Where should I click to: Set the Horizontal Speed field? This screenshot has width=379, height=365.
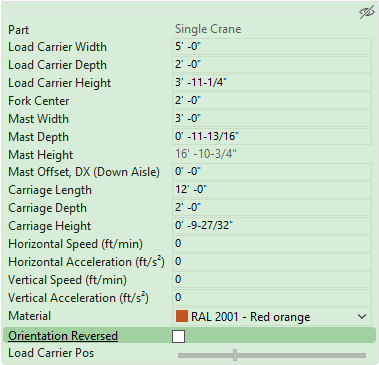pyautogui.click(x=272, y=243)
